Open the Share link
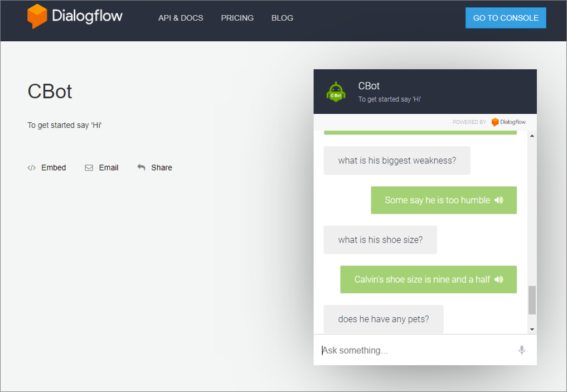The image size is (567, 392). (x=162, y=168)
